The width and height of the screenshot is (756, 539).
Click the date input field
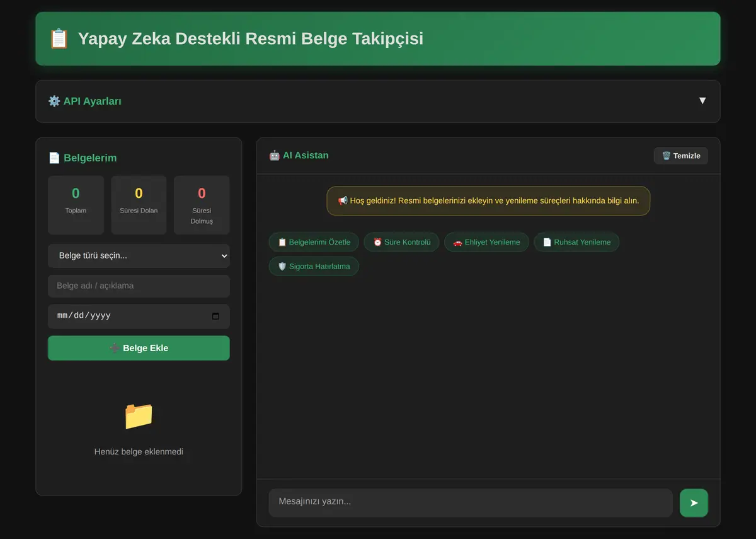pyautogui.click(x=139, y=316)
